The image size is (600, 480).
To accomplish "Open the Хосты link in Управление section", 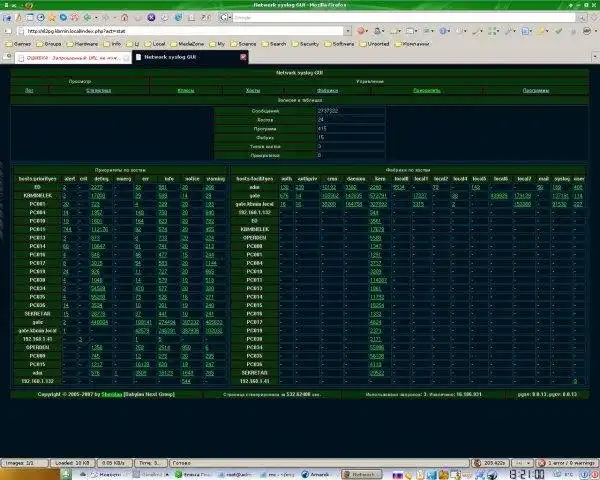I will click(253, 91).
